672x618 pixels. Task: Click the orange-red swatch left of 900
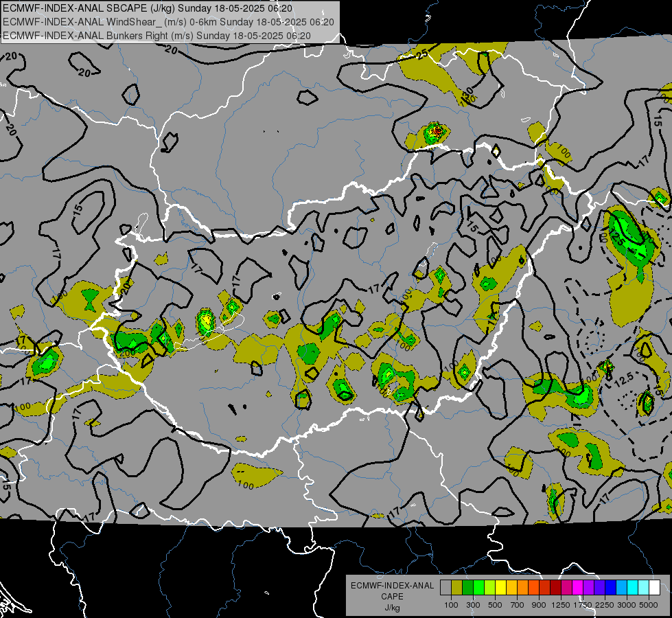[x=533, y=587]
